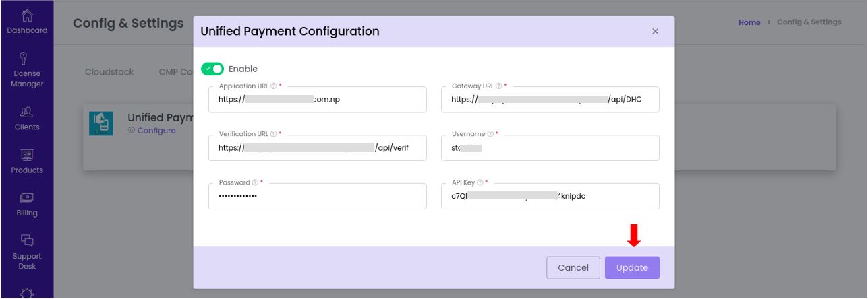Click the API Key help icon

click(480, 182)
